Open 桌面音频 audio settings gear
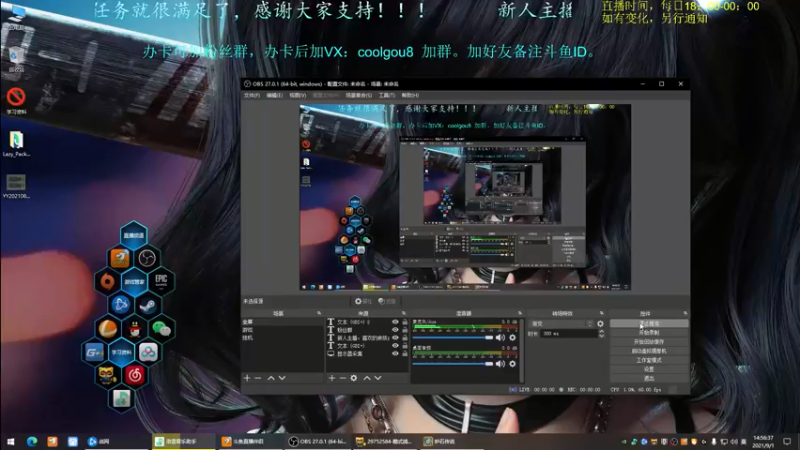800x450 pixels. (x=512, y=364)
